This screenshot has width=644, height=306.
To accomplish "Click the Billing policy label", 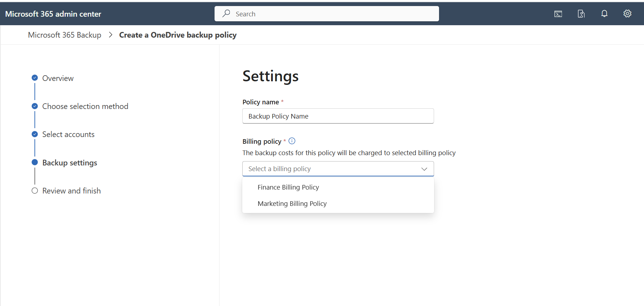I will pos(262,142).
